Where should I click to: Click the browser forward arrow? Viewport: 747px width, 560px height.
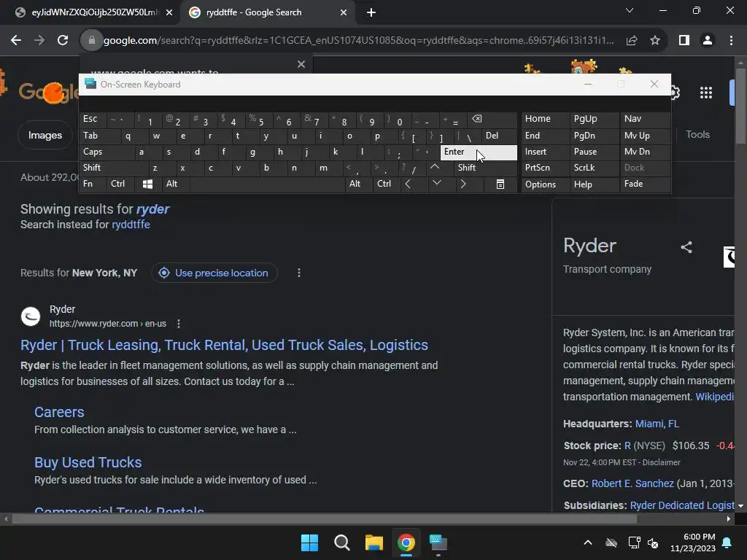click(x=39, y=41)
